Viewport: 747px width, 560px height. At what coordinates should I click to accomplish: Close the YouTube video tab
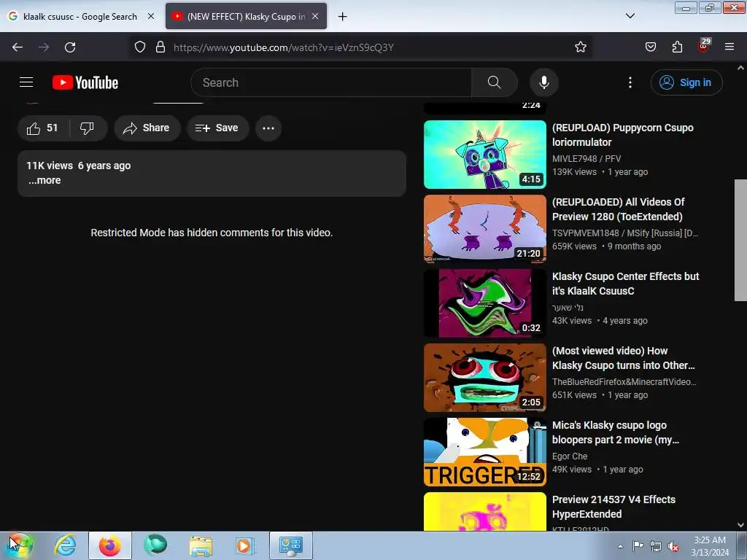pyautogui.click(x=315, y=16)
